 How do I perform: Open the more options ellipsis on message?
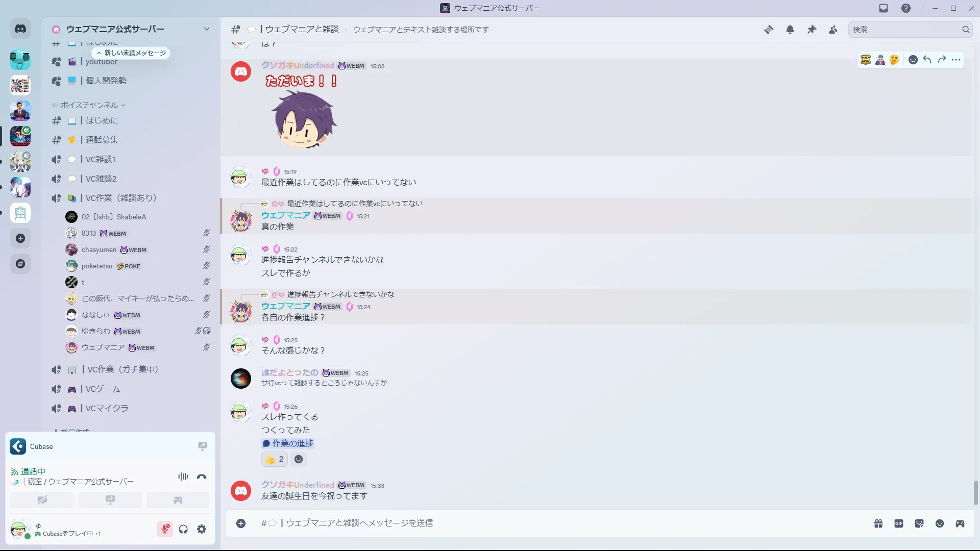click(x=956, y=60)
